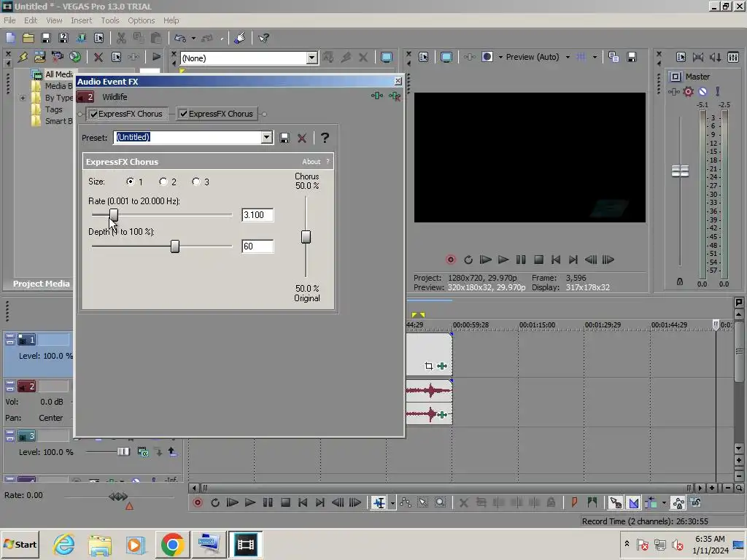Click the Master bus FX gear icon
The width and height of the screenshot is (747, 560).
[689, 91]
